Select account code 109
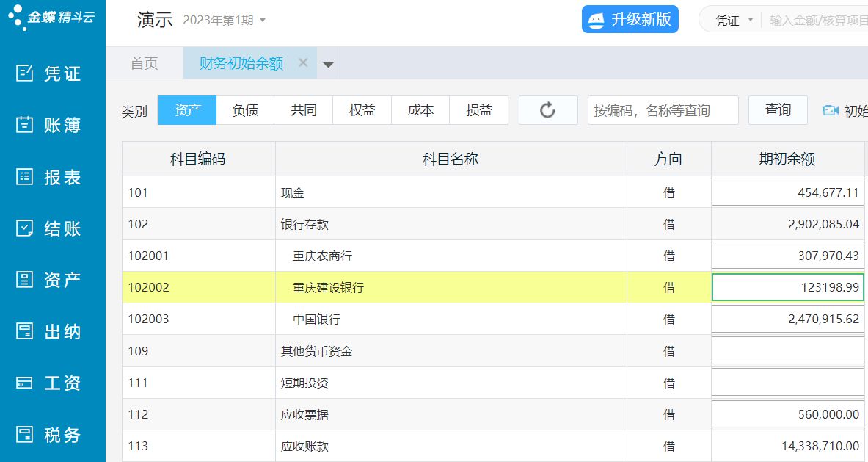The image size is (868, 462). (x=138, y=351)
